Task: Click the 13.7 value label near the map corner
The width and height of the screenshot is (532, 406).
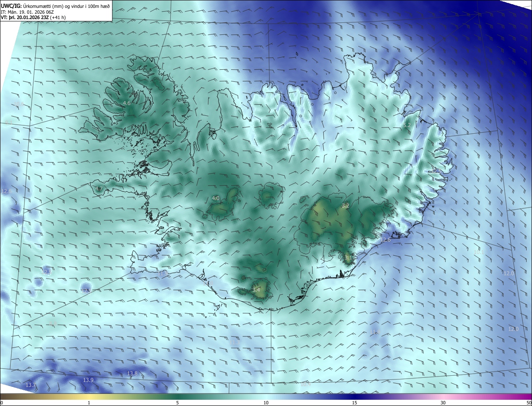Action: (30, 386)
